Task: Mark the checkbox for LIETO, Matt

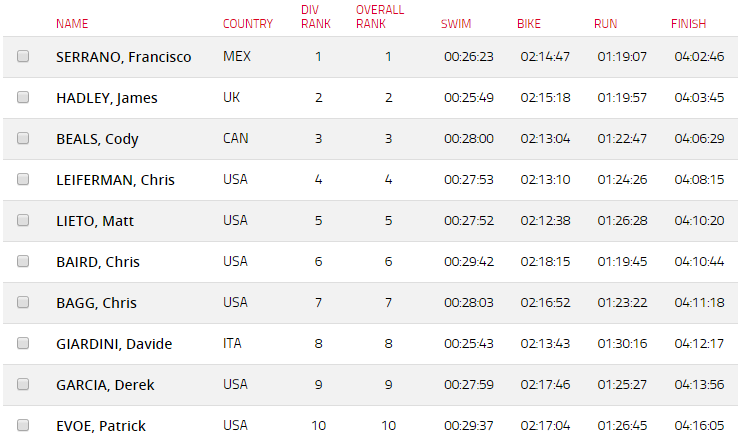Action: [x=23, y=220]
